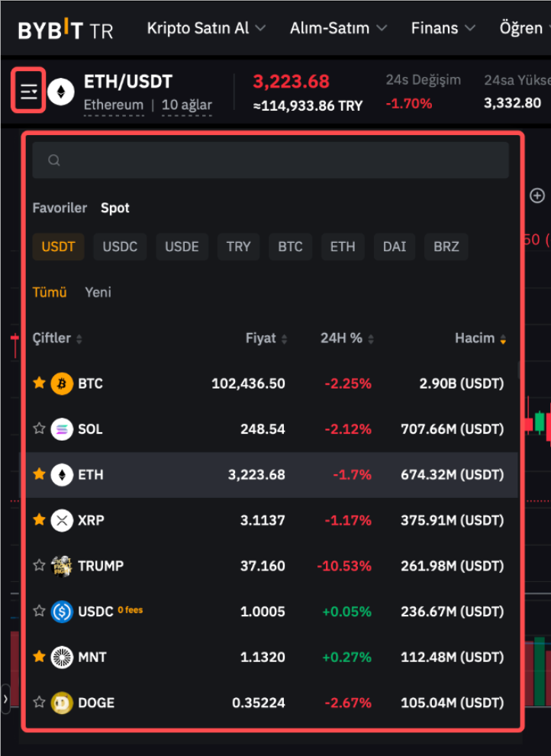Click the Bybit TR logo
Image resolution: width=551 pixels, height=756 pixels.
click(66, 29)
